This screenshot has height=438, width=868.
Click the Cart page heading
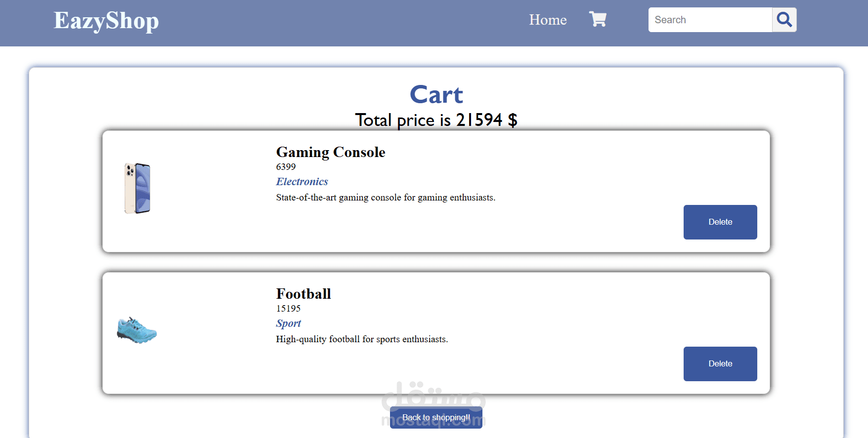coord(436,94)
